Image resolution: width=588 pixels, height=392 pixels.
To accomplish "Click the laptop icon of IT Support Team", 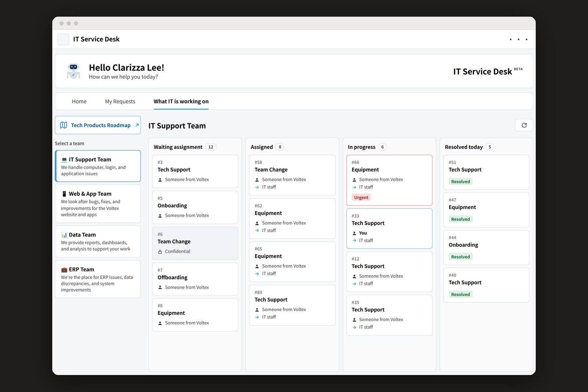I will (x=64, y=160).
